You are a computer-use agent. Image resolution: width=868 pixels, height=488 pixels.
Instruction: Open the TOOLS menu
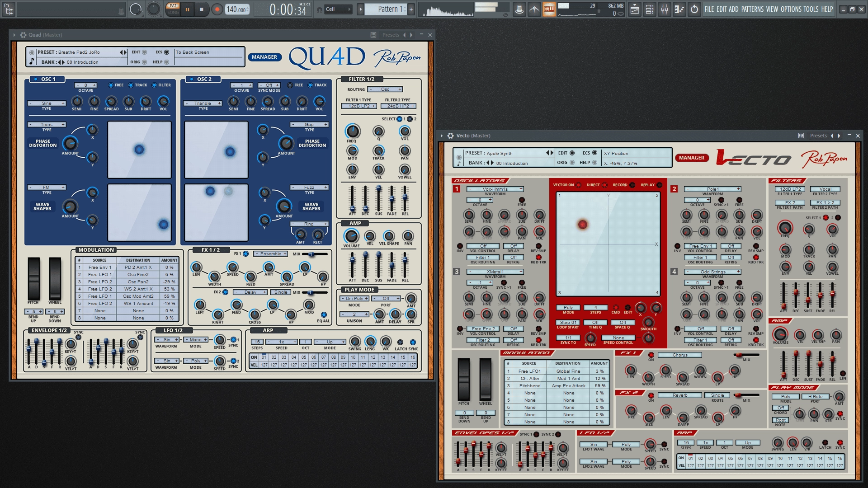click(811, 9)
